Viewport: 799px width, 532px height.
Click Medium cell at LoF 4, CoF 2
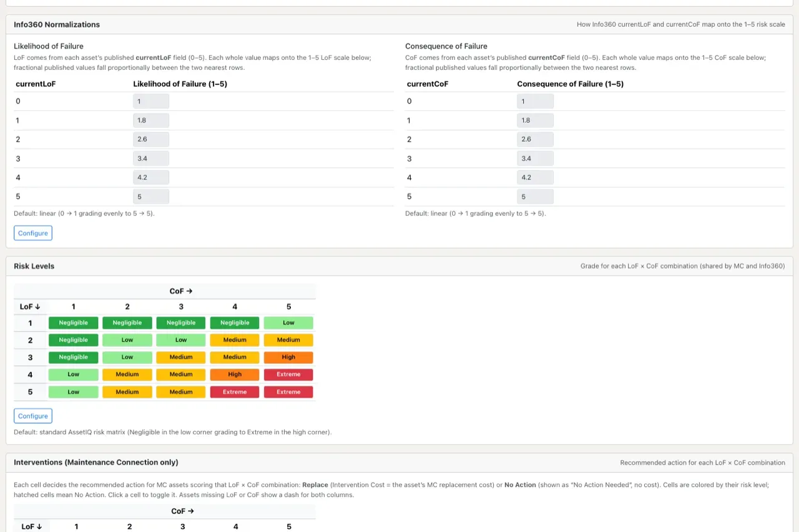pos(127,375)
